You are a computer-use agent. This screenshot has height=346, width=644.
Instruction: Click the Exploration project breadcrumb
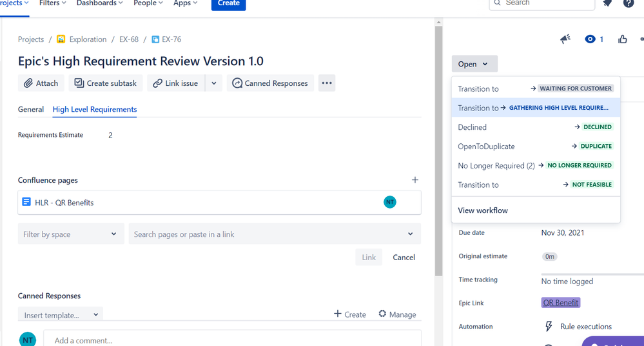click(88, 39)
